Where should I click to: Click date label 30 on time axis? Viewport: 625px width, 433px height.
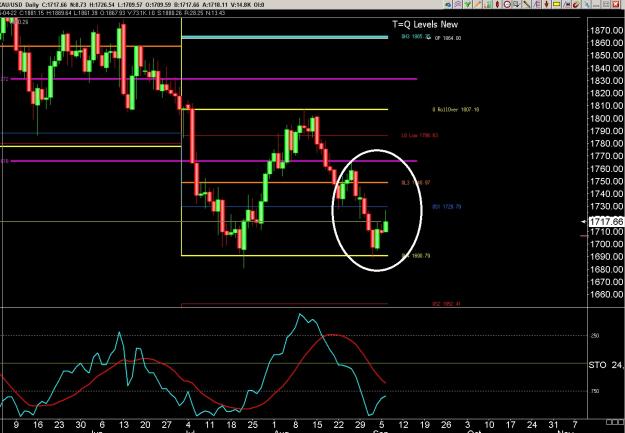point(81,425)
